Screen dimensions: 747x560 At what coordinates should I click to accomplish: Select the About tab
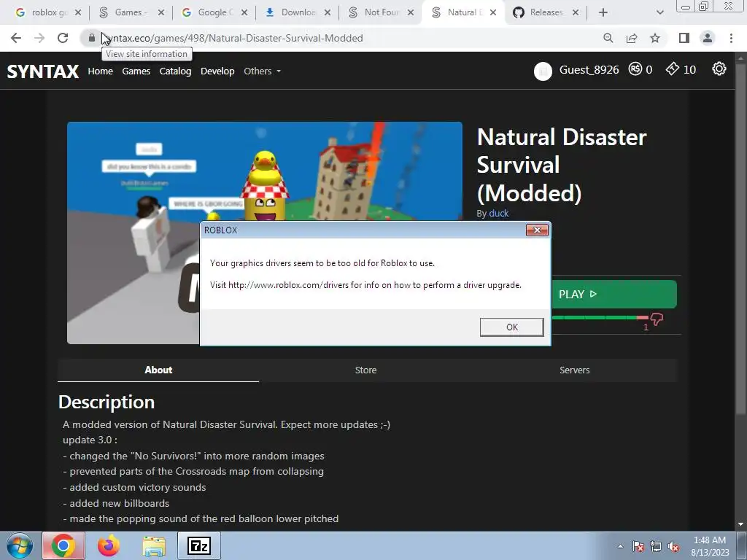pos(158,370)
